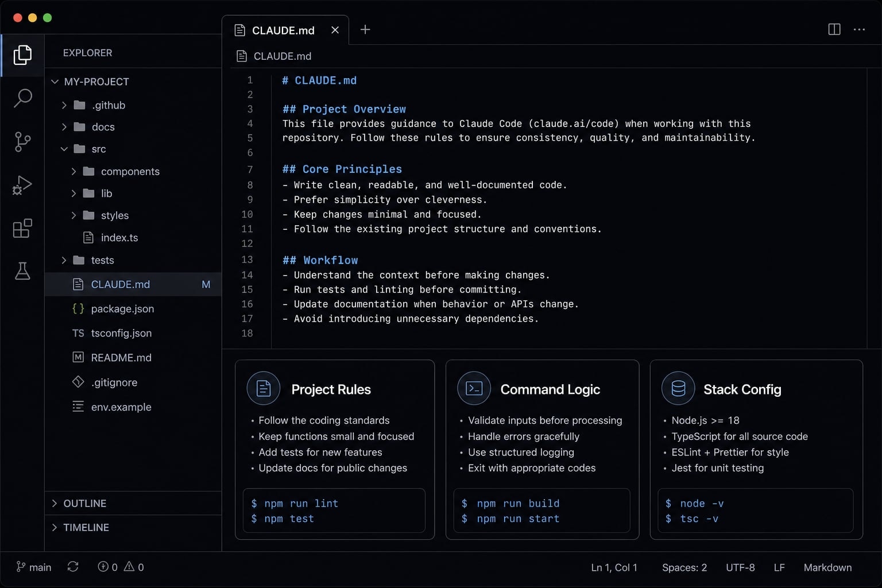Open the editor more actions ellipsis
Viewport: 882px width, 588px height.
859,29
